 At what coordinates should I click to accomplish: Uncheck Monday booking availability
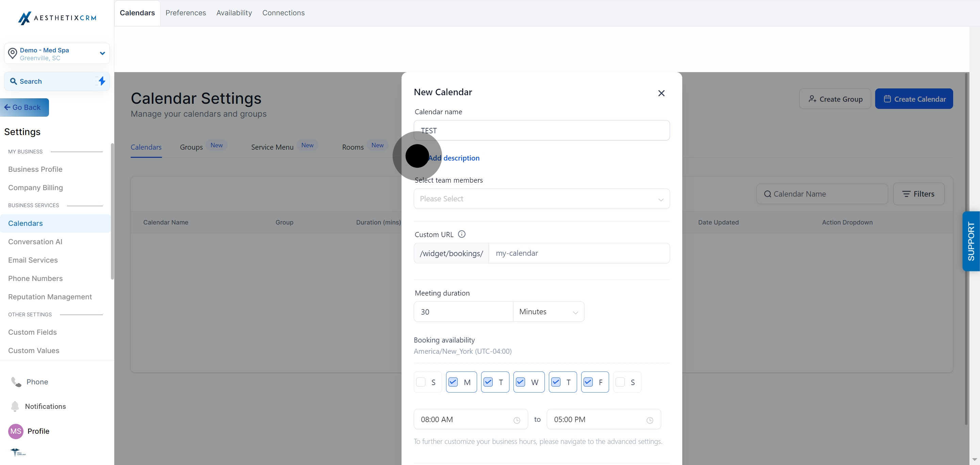(453, 382)
